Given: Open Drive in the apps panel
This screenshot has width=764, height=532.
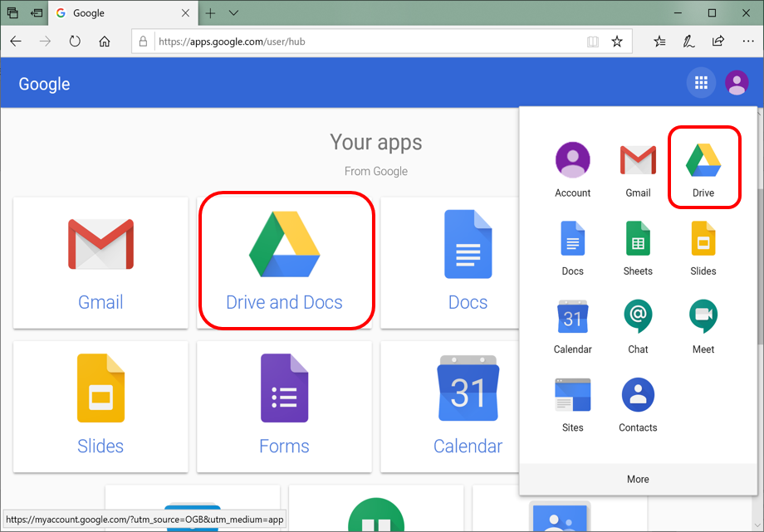Looking at the screenshot, I should tap(703, 169).
